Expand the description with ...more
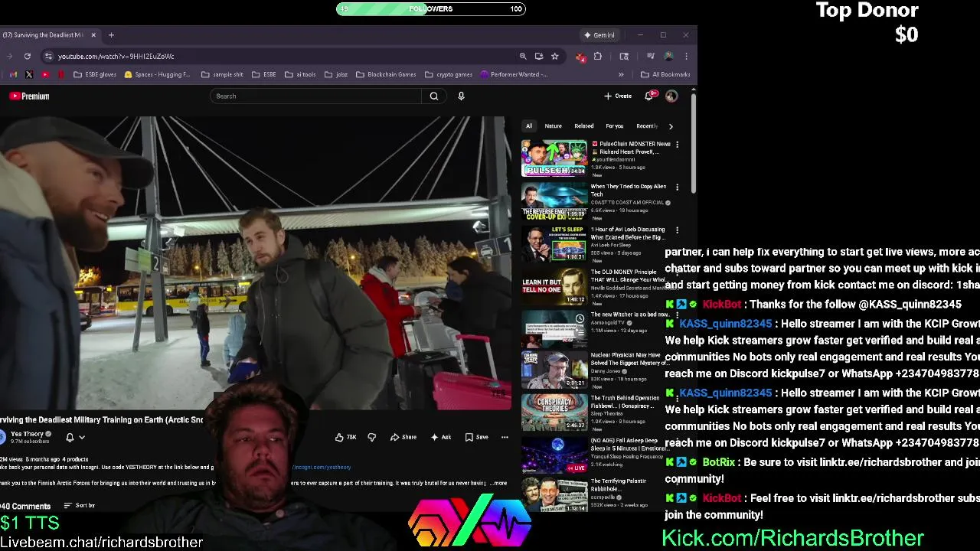Image resolution: width=980 pixels, height=551 pixels. (499, 483)
